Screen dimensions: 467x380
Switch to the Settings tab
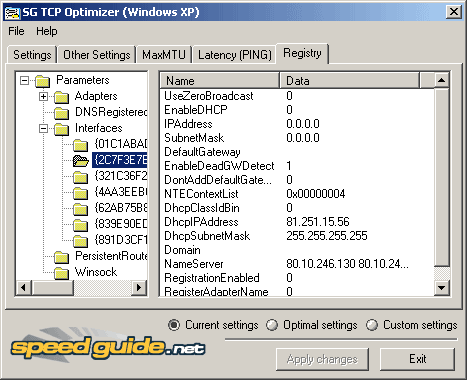(x=32, y=55)
